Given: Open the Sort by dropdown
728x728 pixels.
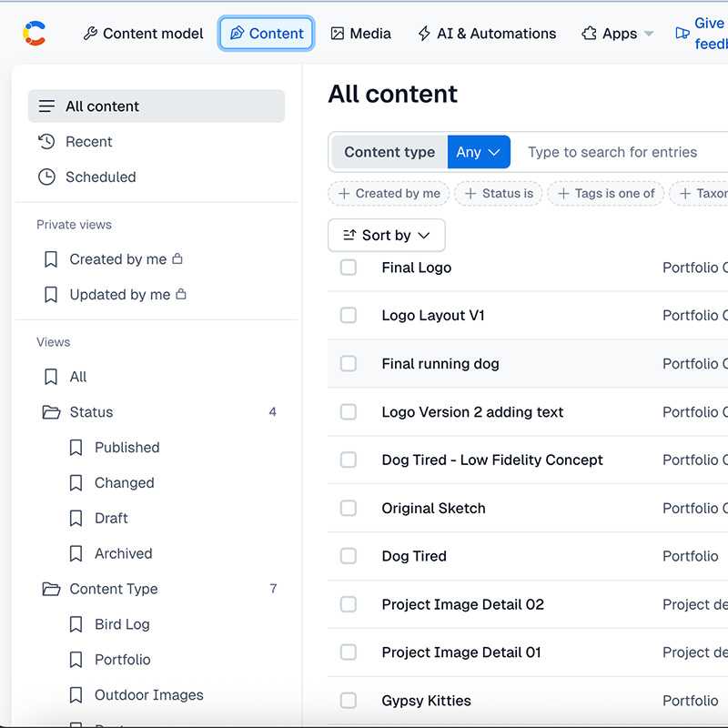Looking at the screenshot, I should (x=386, y=235).
